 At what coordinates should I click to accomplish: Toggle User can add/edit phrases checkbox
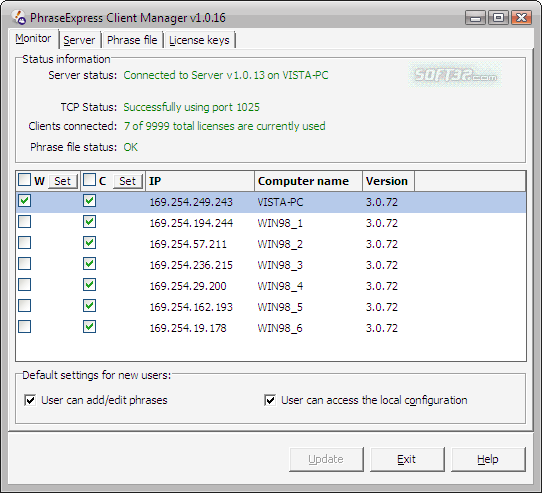tap(30, 400)
